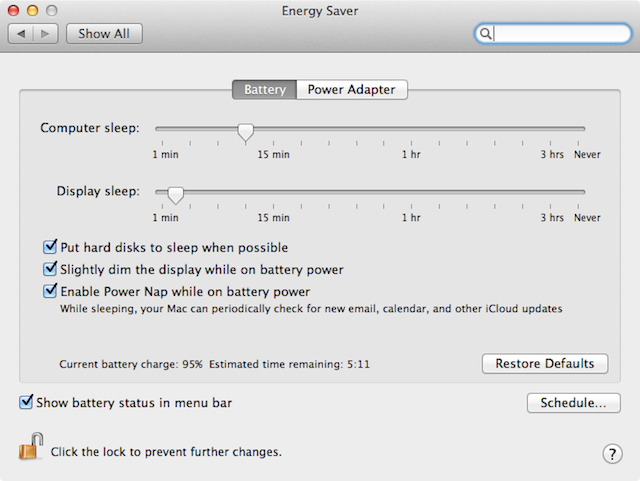Click the 'Display sleep:' label
Viewport: 640px width, 481px height.
[98, 191]
